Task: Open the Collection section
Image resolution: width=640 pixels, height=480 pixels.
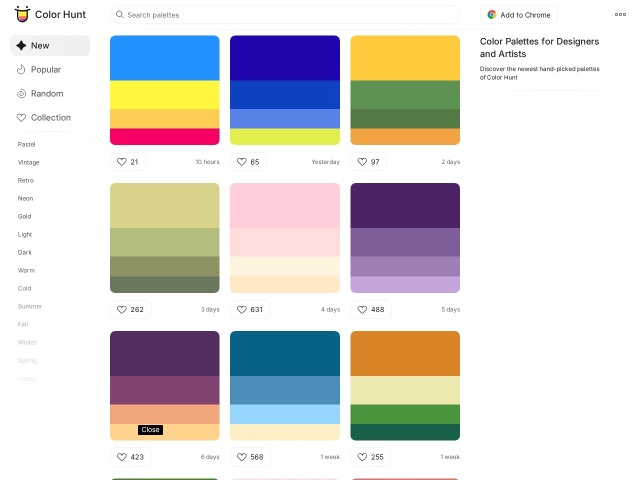Action: (50, 118)
